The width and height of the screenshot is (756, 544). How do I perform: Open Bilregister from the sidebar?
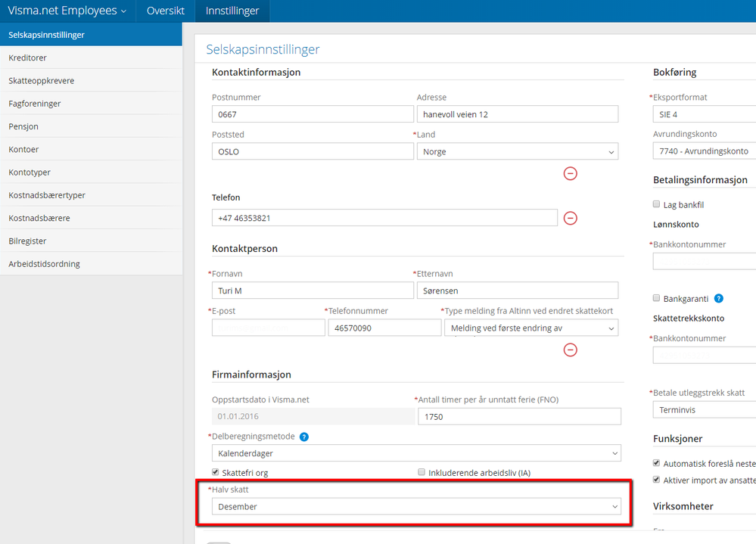coord(28,241)
